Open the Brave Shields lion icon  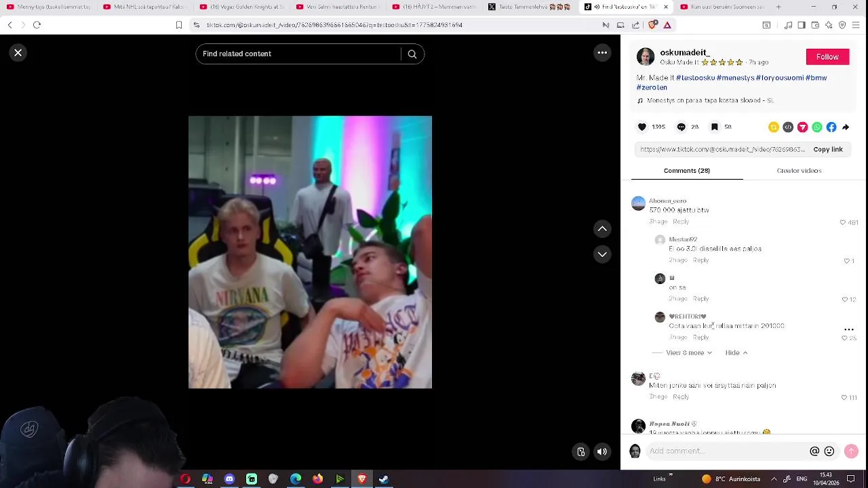(652, 25)
